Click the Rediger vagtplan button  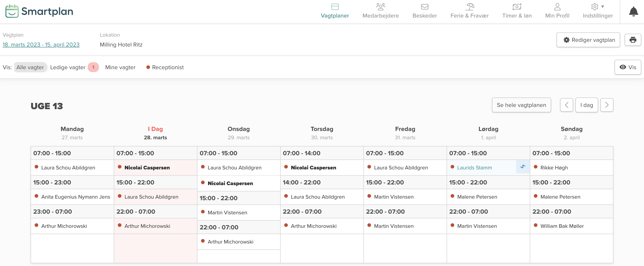click(588, 40)
